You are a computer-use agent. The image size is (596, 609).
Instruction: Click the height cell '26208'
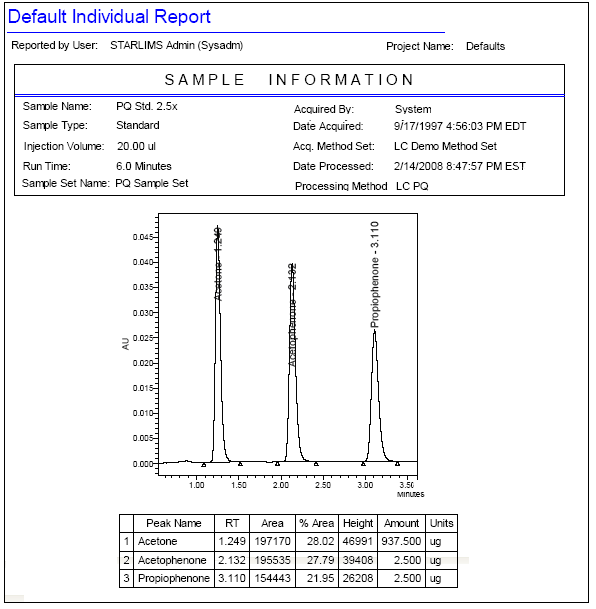358,578
